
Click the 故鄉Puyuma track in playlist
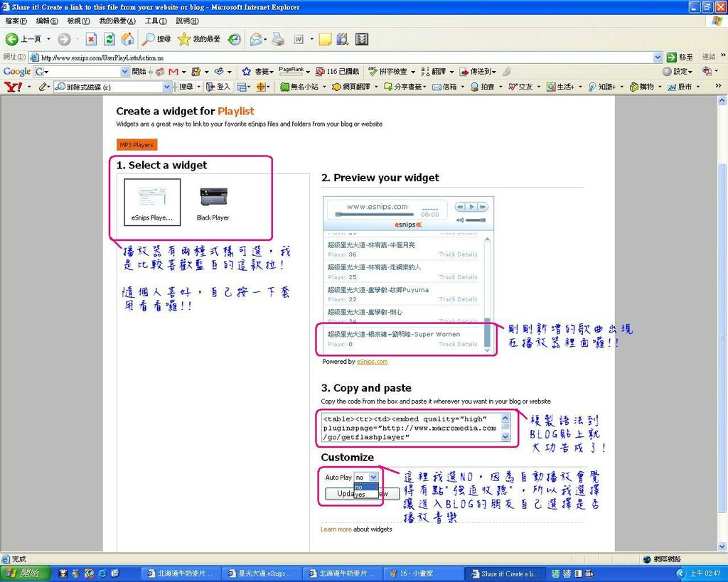coord(378,290)
